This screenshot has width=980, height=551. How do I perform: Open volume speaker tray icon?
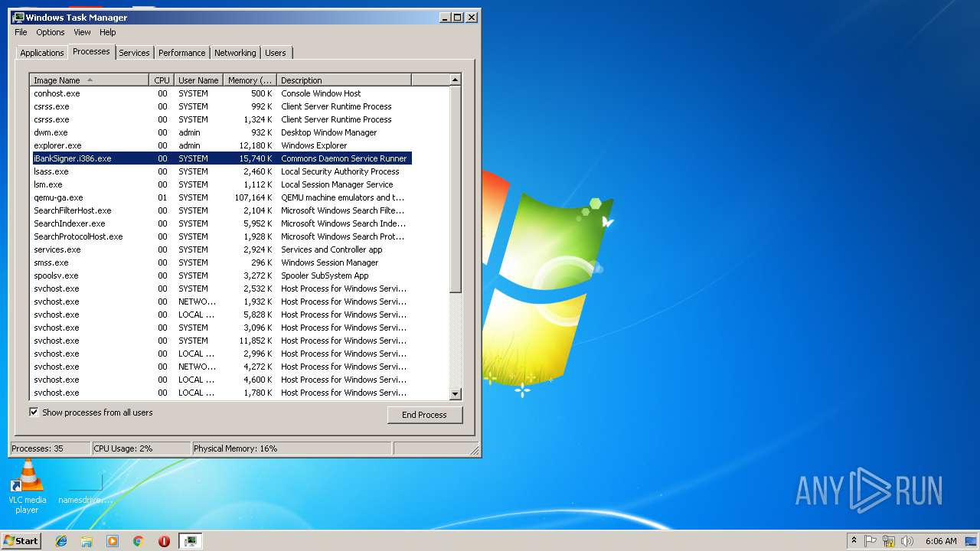click(907, 541)
